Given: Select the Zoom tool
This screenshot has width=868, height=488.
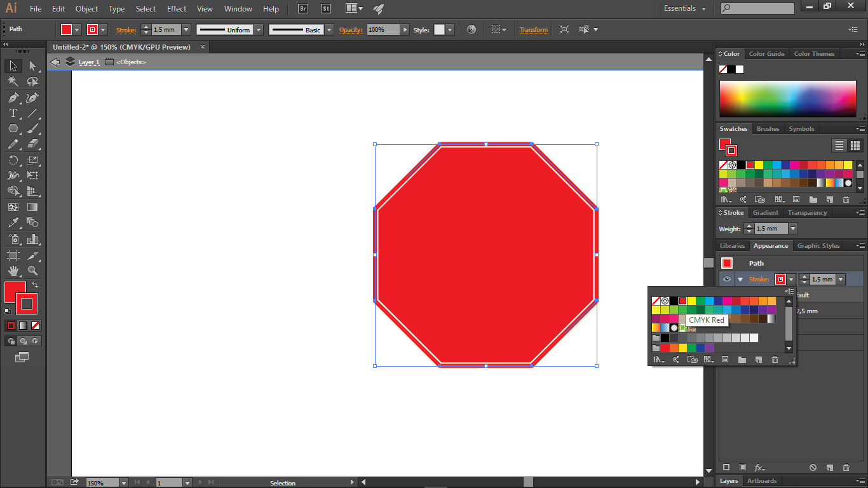Looking at the screenshot, I should pos(32,271).
